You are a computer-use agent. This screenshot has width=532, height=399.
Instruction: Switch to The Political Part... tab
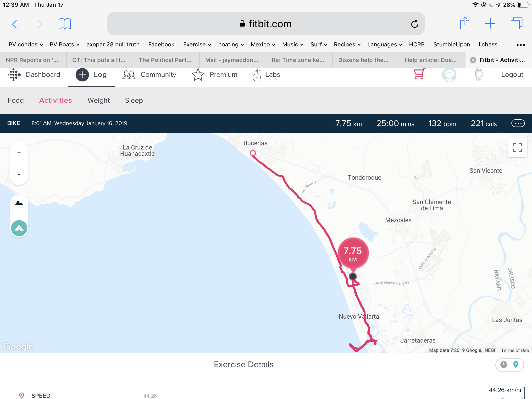[x=166, y=60]
